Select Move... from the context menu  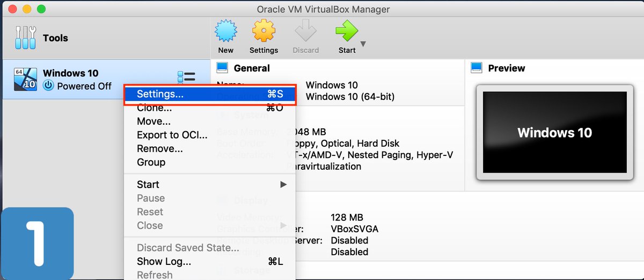point(209,121)
